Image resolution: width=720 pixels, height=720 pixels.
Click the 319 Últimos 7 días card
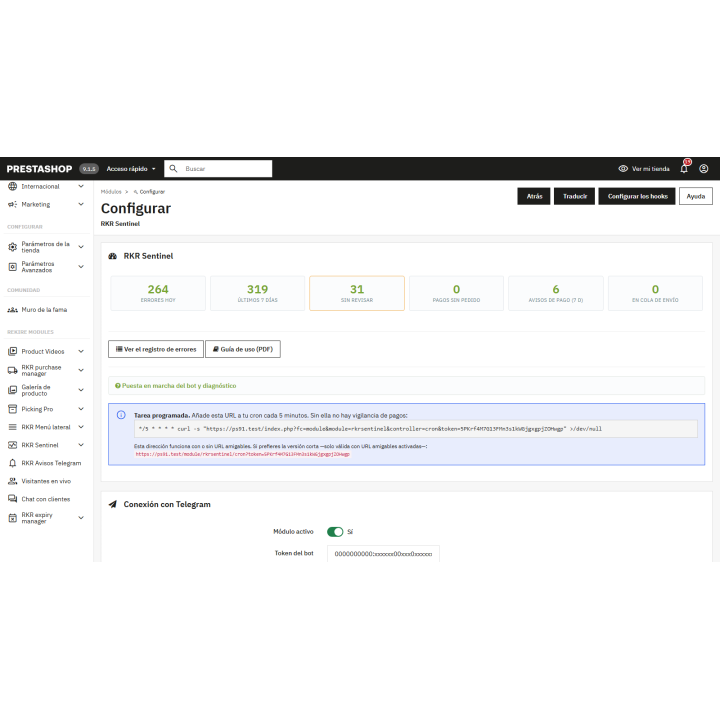(258, 293)
